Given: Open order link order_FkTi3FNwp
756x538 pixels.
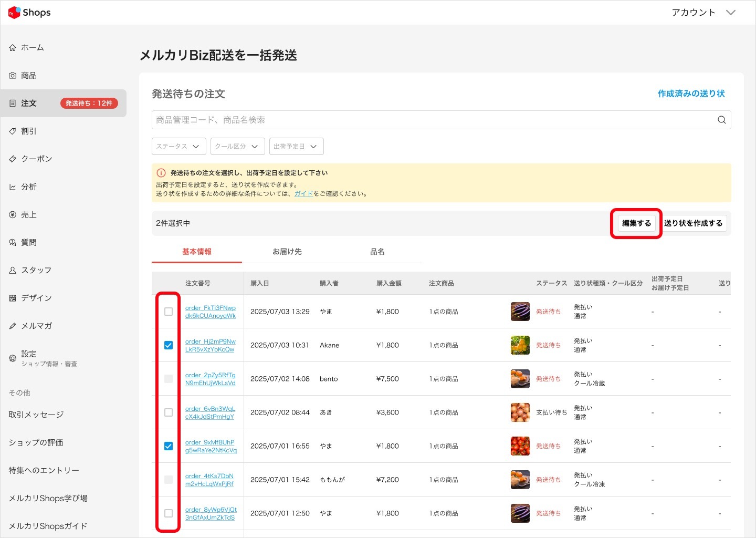Looking at the screenshot, I should point(211,312).
